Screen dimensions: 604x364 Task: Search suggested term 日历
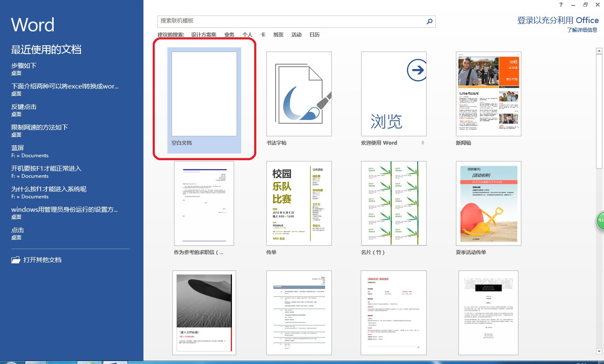(315, 35)
